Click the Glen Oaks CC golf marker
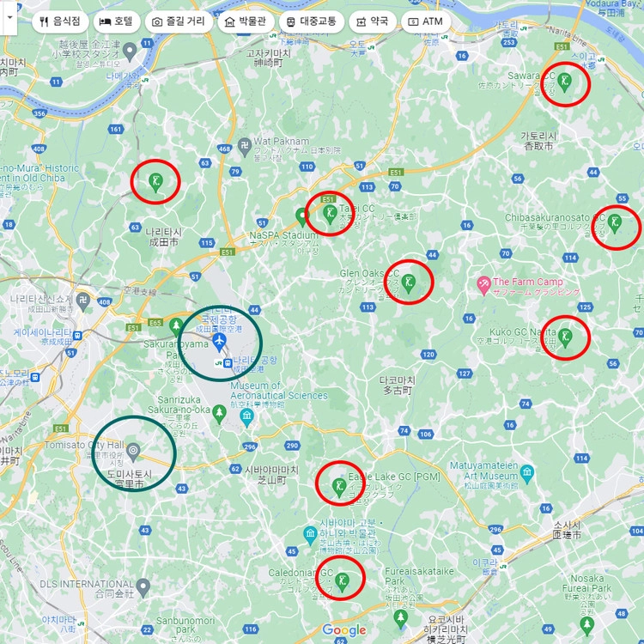This screenshot has width=644, height=644. click(x=408, y=283)
